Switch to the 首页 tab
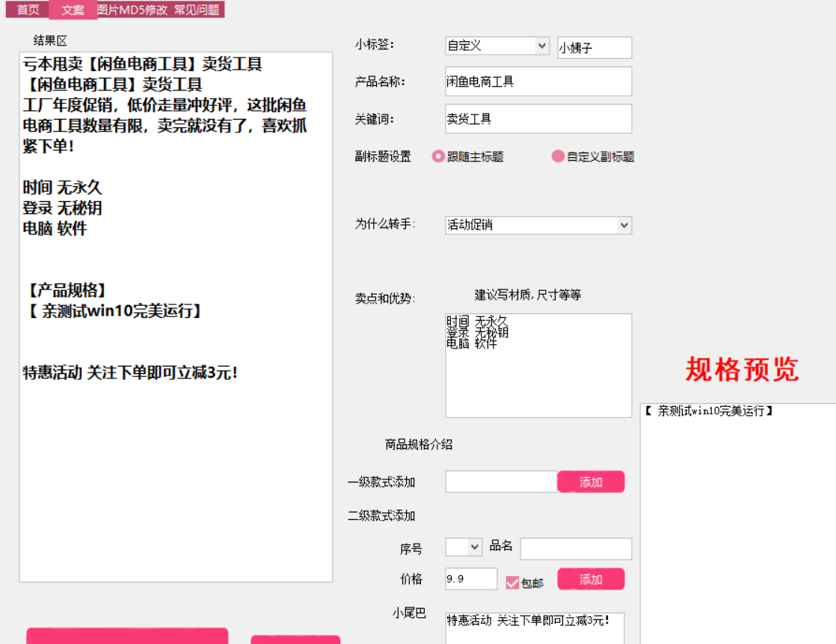The image size is (836, 644). click(28, 10)
